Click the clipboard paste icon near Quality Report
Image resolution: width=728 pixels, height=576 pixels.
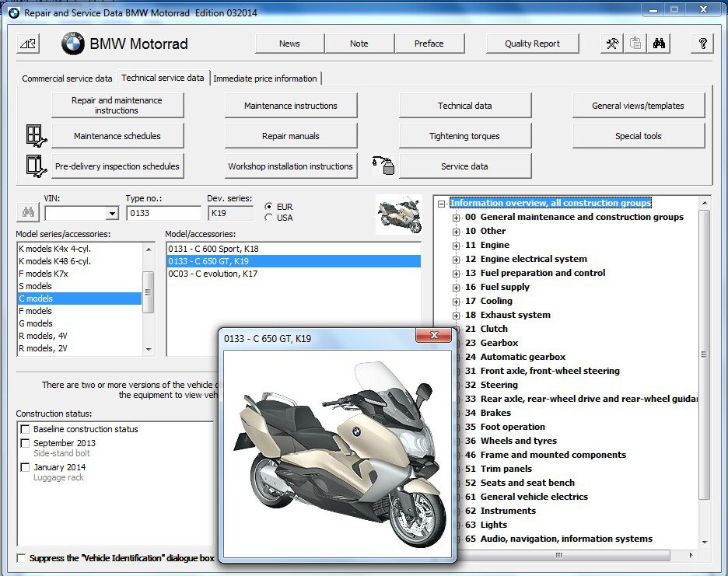pyautogui.click(x=635, y=44)
